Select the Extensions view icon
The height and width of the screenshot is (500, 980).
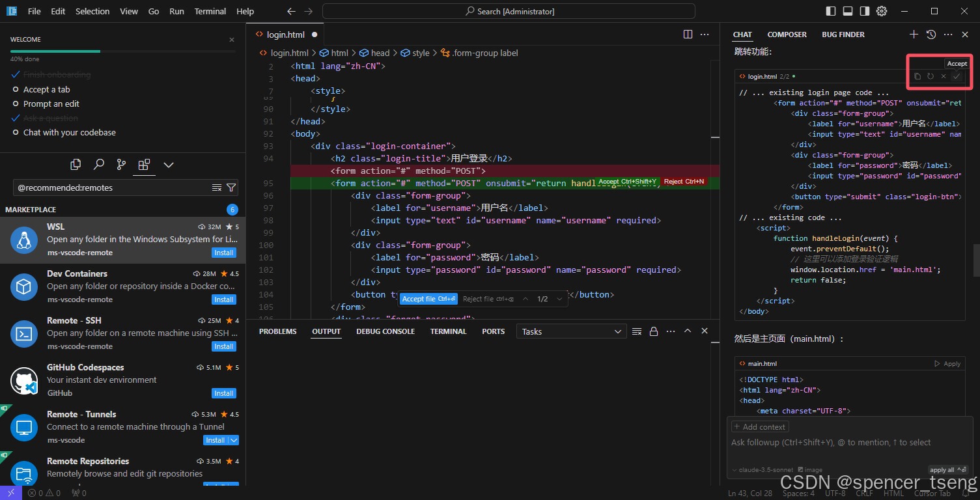(144, 164)
